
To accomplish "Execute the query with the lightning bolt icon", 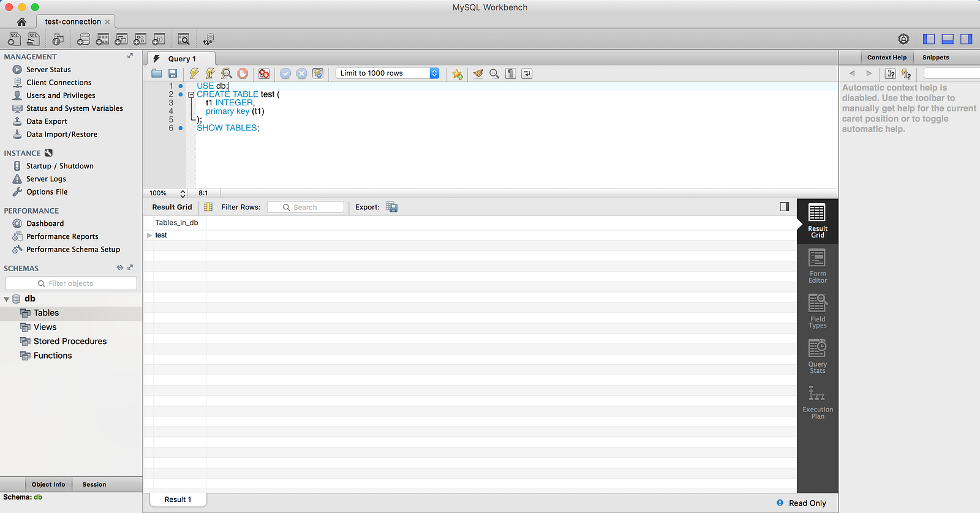I will [x=194, y=73].
